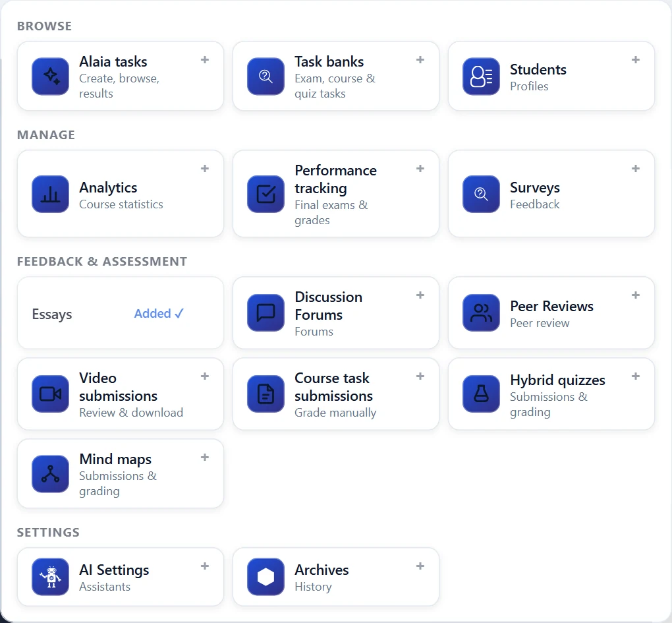The width and height of the screenshot is (672, 623).
Task: Click the Analytics bar chart icon
Action: click(x=50, y=194)
